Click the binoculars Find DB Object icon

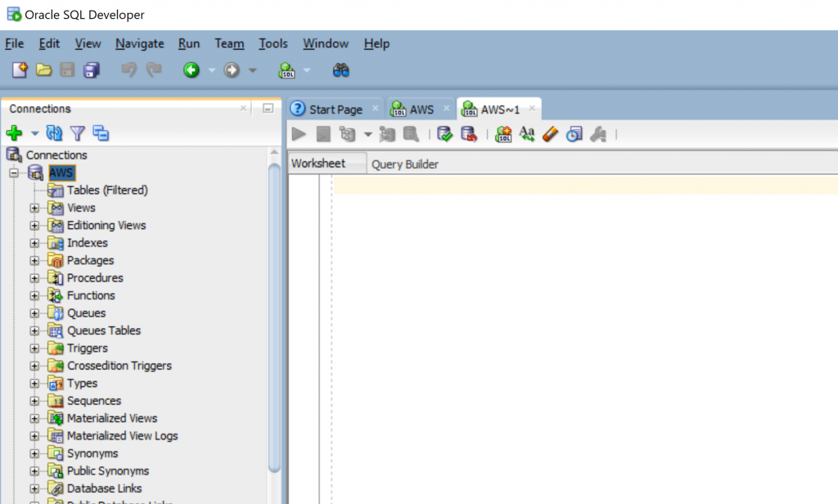pyautogui.click(x=341, y=70)
